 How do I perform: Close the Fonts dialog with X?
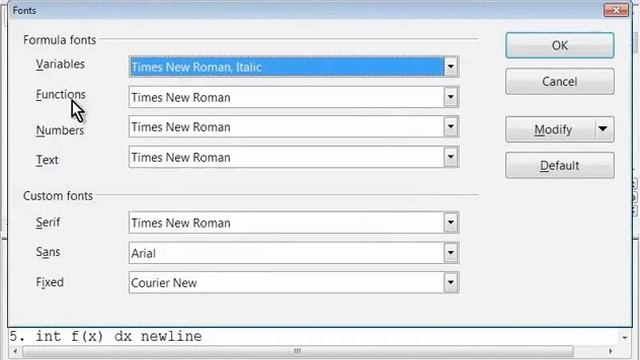(x=616, y=10)
